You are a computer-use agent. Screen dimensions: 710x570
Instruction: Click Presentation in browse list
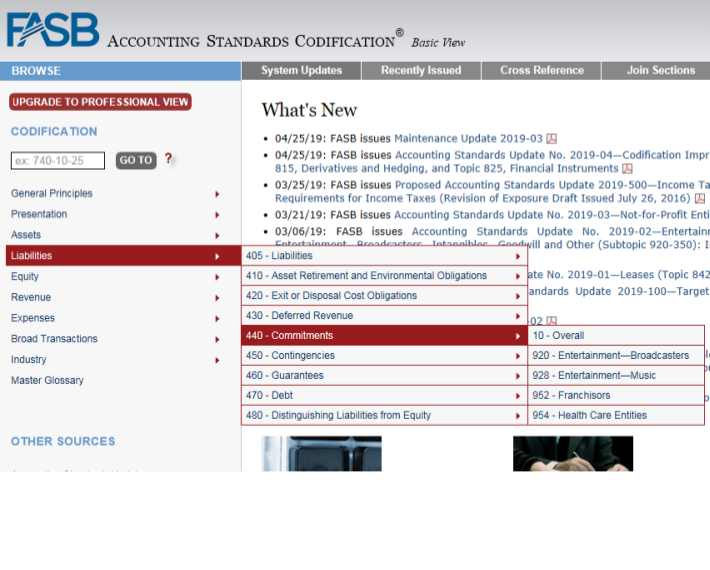(39, 214)
